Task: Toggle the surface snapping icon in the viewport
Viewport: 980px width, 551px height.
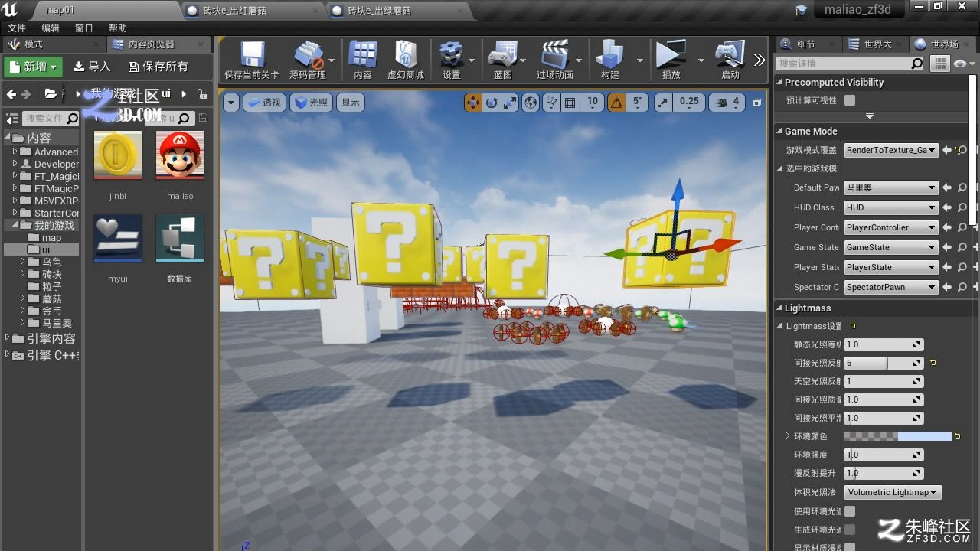Action: click(x=551, y=103)
